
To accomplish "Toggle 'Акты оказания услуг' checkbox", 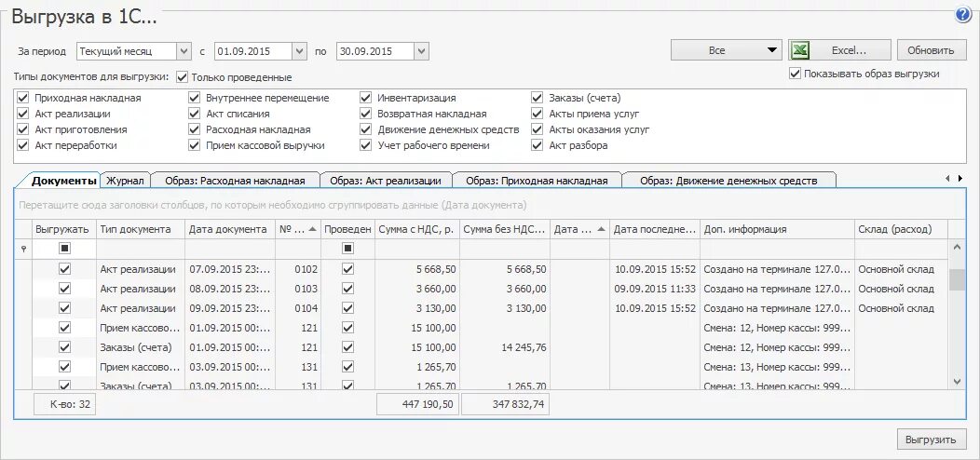I will coord(537,129).
